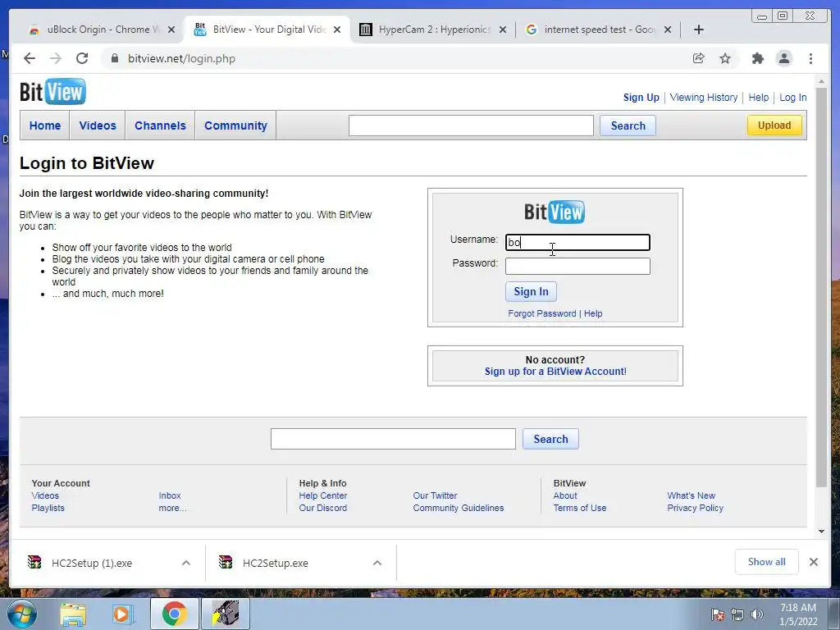The width and height of the screenshot is (840, 630).
Task: Open the Inbox footer link
Action: (x=170, y=495)
